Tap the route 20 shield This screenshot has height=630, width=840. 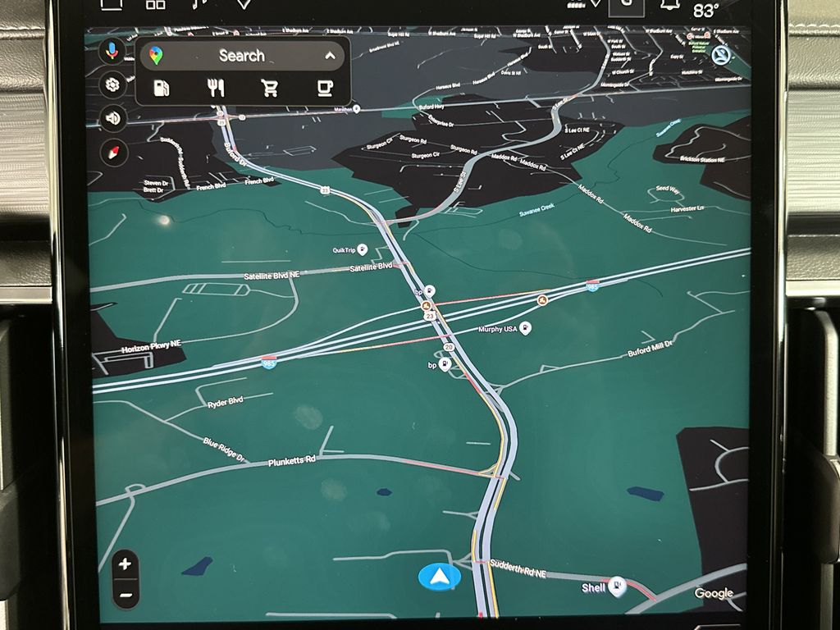449,347
